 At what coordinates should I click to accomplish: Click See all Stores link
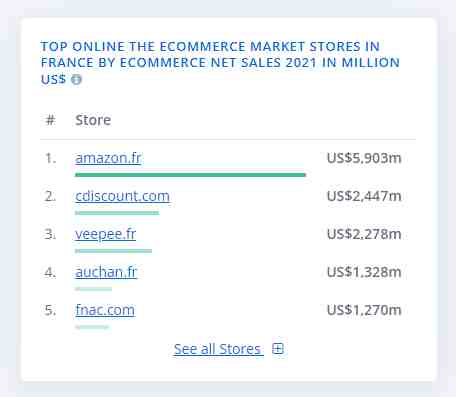[x=218, y=349]
